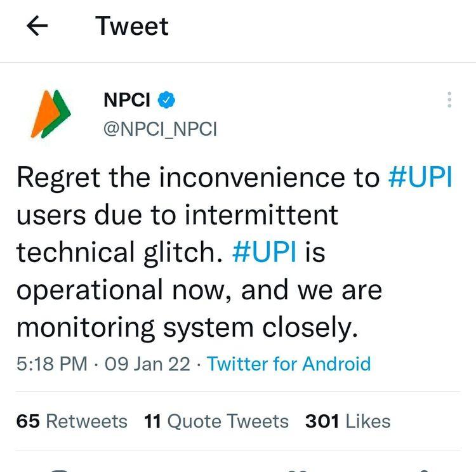View the 65 Retweets list
Screen dimensions: 476x472
(72, 421)
